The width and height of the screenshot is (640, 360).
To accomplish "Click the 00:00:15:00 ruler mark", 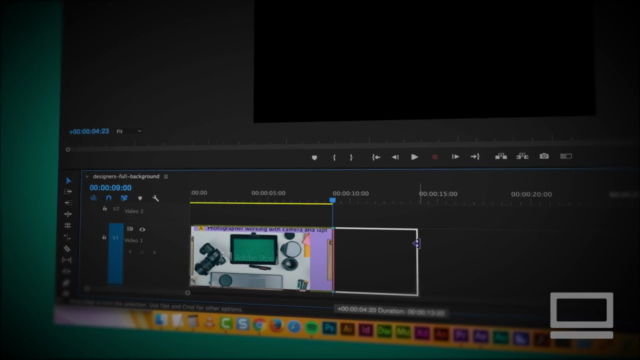I will (x=438, y=194).
